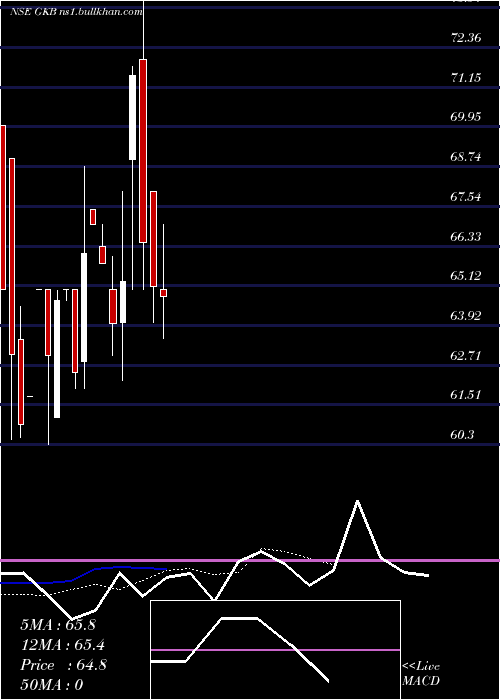Click the 63.92 price axis label

click(467, 316)
